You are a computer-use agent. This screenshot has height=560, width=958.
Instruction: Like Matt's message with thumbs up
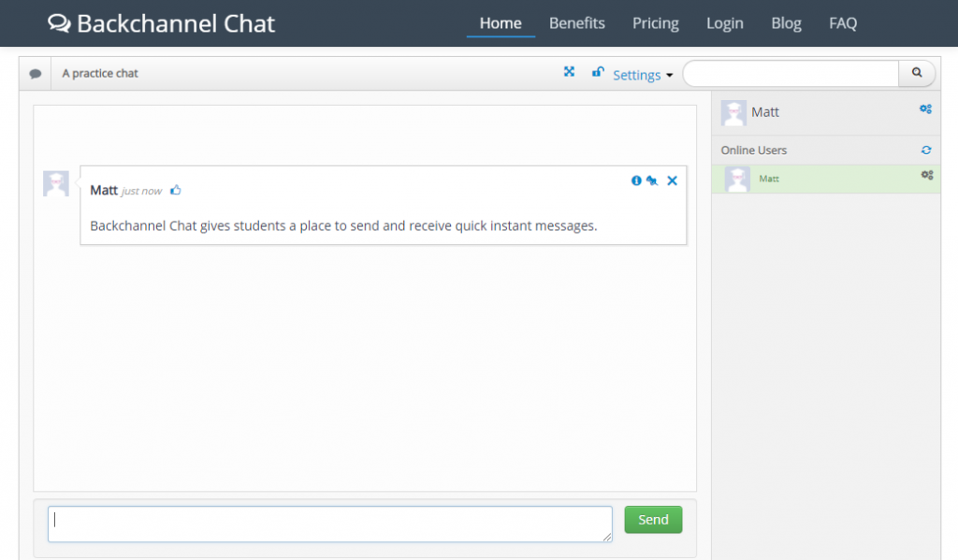point(176,190)
